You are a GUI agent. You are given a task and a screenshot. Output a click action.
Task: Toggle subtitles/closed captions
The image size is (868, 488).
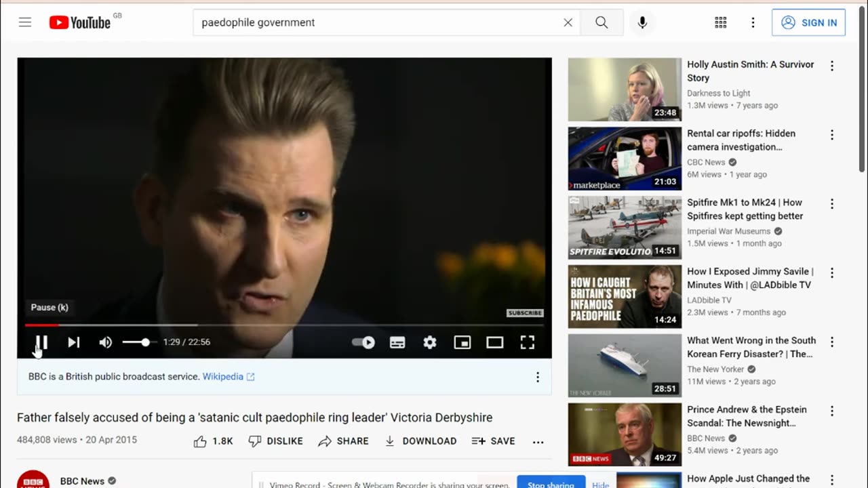(397, 342)
